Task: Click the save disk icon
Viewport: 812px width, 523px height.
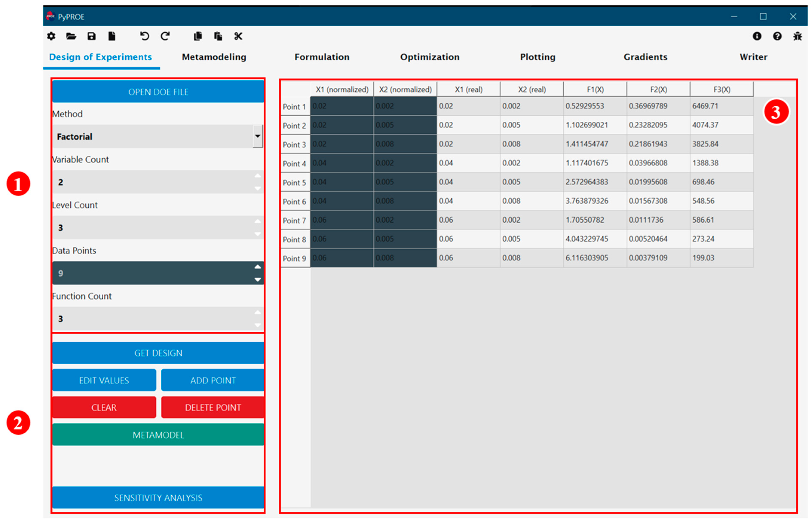Action: [x=91, y=36]
